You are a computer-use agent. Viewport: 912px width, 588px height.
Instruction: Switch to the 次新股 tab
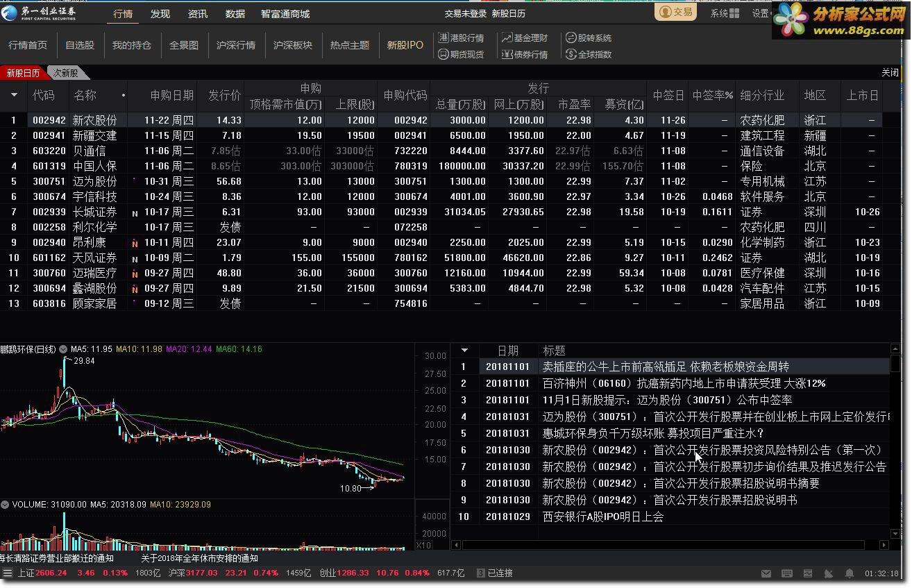pyautogui.click(x=67, y=73)
